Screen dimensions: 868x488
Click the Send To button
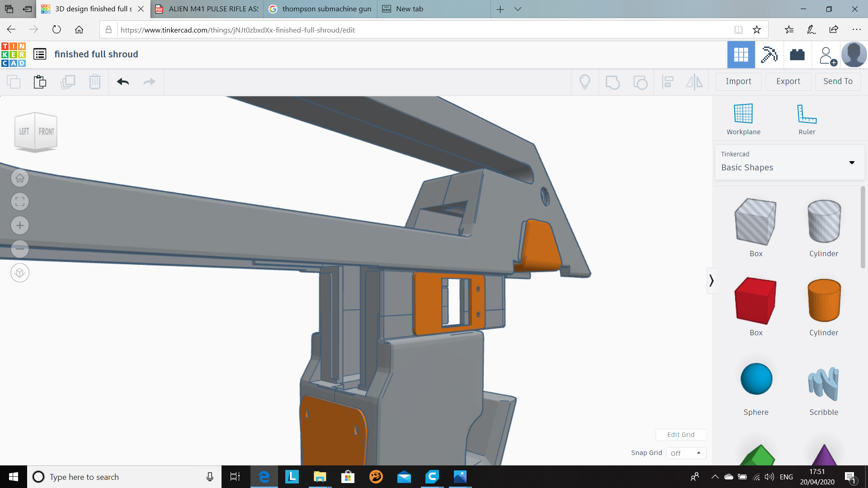point(838,81)
